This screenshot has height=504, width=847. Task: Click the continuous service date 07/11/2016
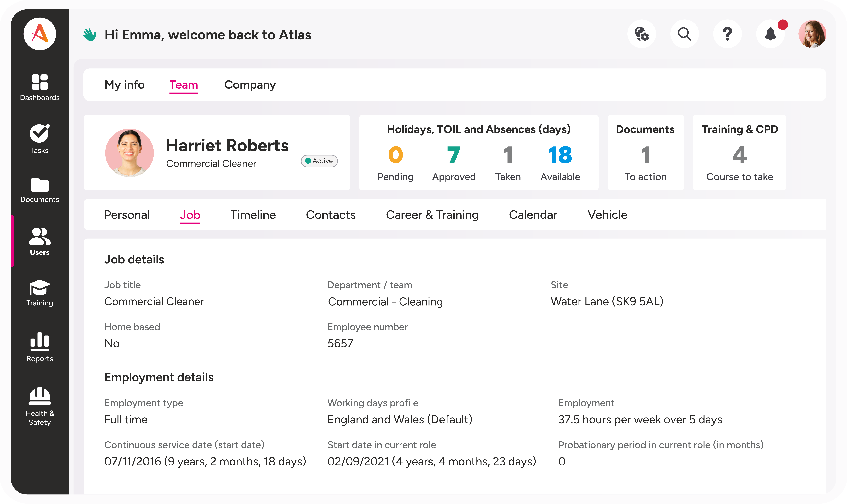tap(205, 461)
